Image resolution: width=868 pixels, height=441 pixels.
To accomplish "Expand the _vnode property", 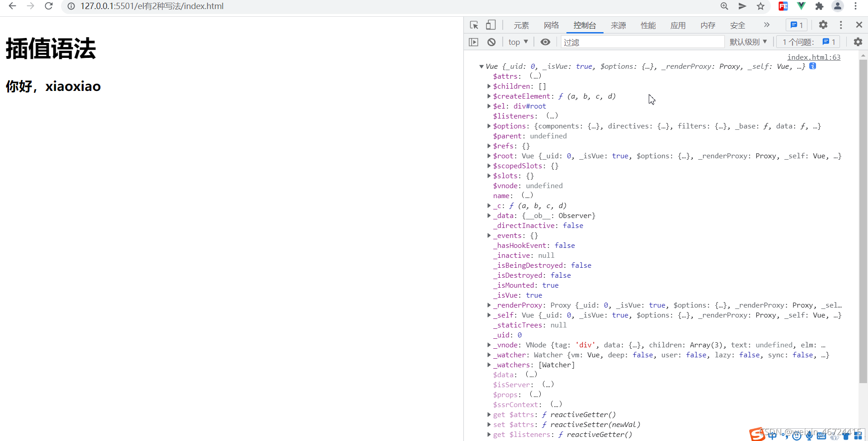I will (x=489, y=345).
